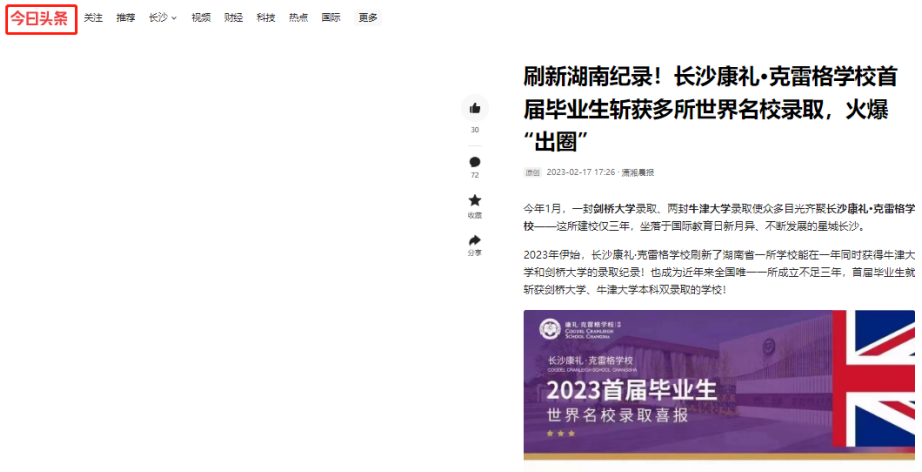Click the 原创 tag

click(x=533, y=172)
